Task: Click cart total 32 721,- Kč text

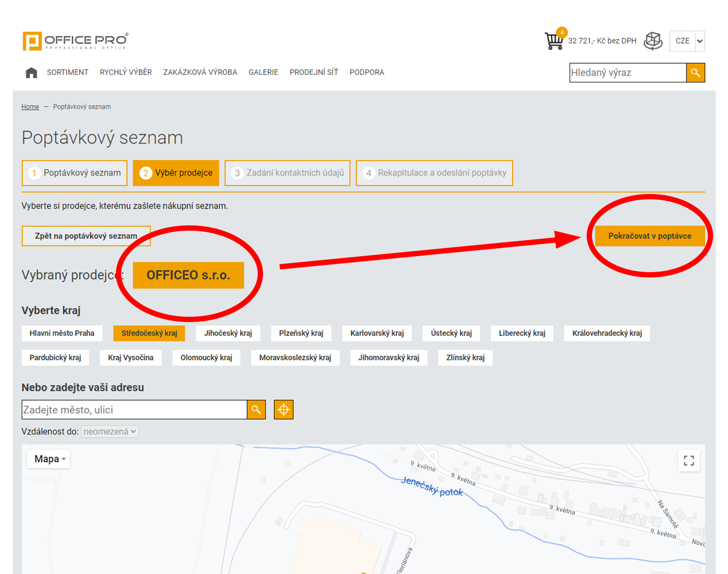Action: [602, 41]
